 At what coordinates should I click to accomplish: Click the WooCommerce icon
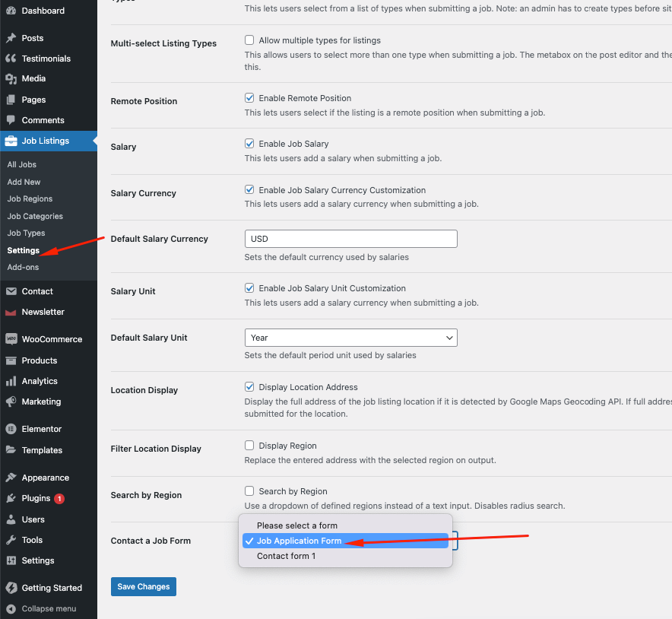pos(11,339)
